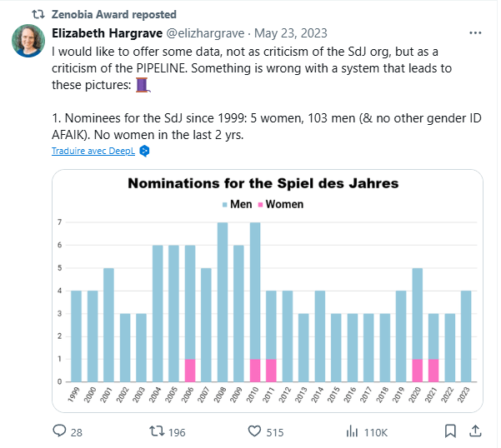
Task: Click the thread spool emoji
Action: [x=140, y=85]
